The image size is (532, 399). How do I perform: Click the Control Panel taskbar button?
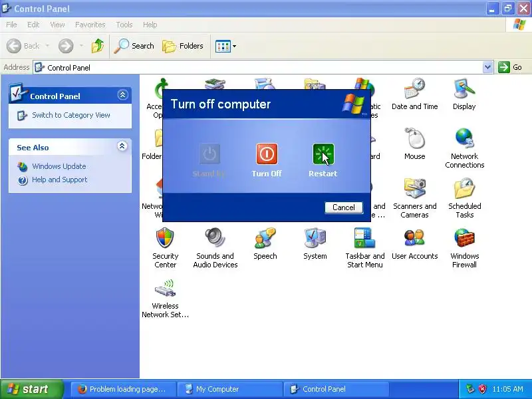pos(336,389)
